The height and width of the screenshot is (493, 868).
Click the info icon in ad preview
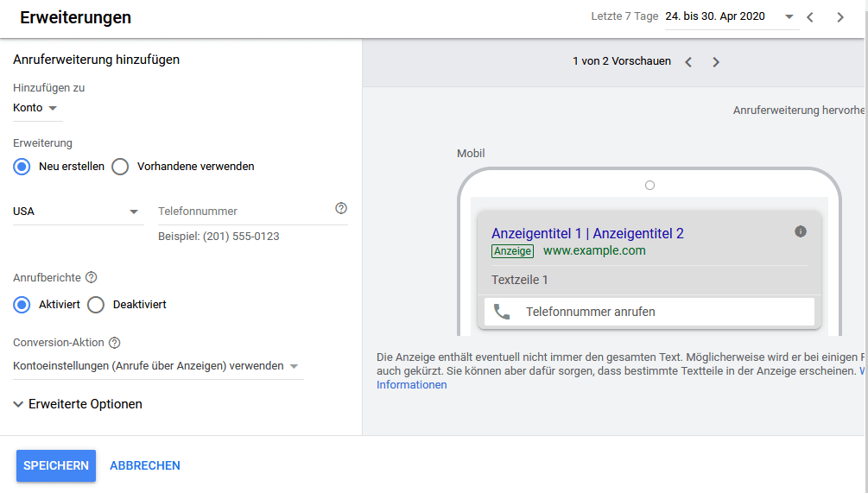click(x=800, y=231)
